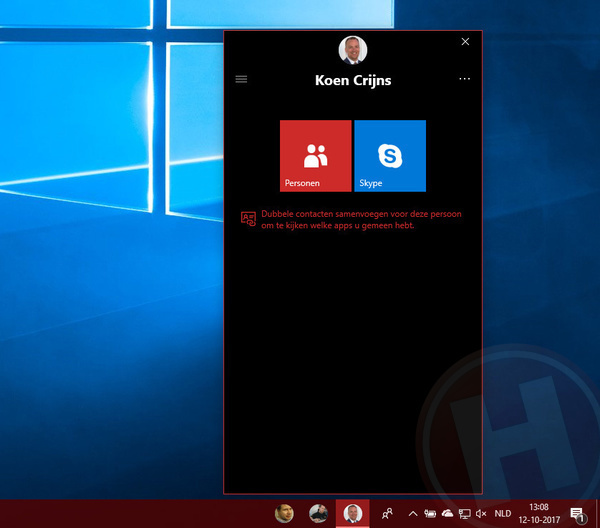The image size is (600, 528).
Task: Click the muted volume tray icon
Action: [481, 514]
